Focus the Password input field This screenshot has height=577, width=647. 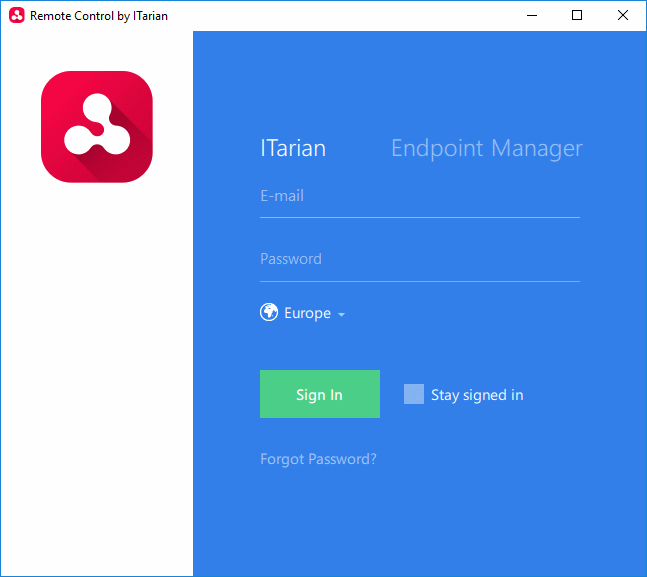(x=419, y=259)
